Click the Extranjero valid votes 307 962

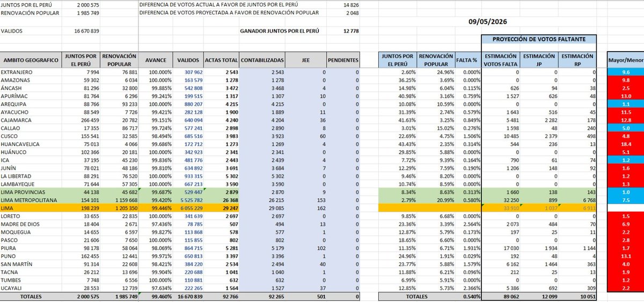(x=194, y=71)
